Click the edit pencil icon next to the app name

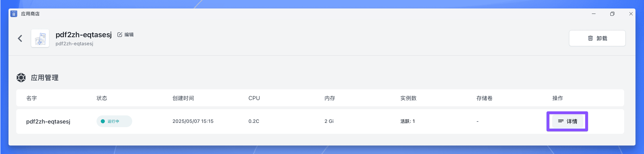coord(120,35)
